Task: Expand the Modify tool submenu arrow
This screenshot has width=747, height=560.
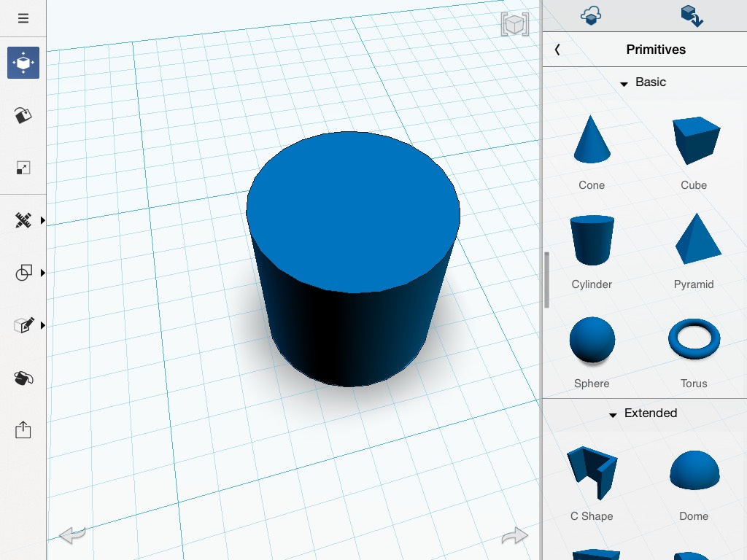Action: pos(43,325)
